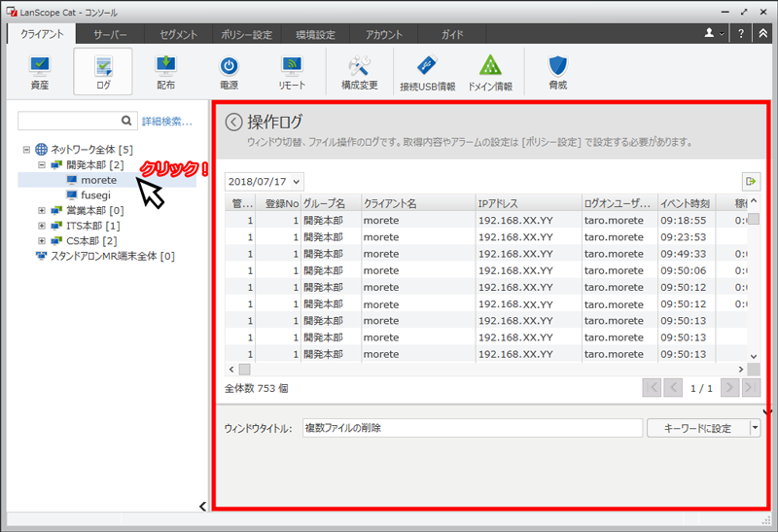Screen dimensions: 778x532
Task: Click the search magnifier icon
Action: click(126, 121)
